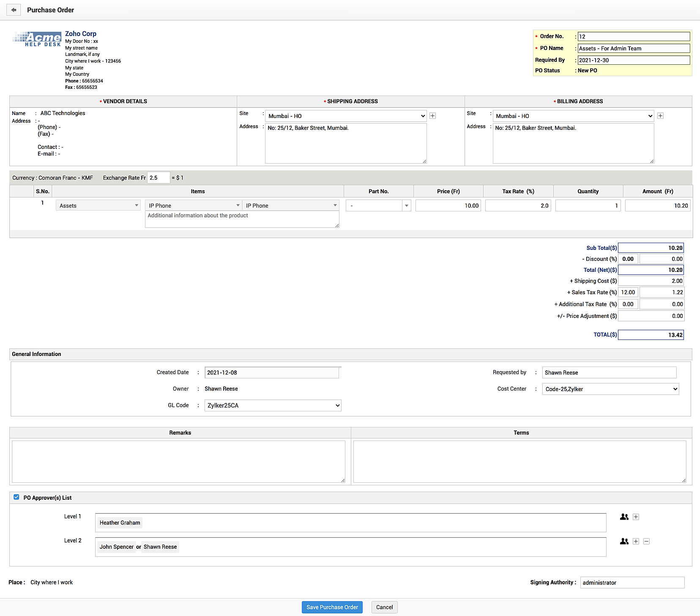Image resolution: width=700 pixels, height=616 pixels.
Task: Add a level using Level 1 plus icon
Action: (x=636, y=517)
